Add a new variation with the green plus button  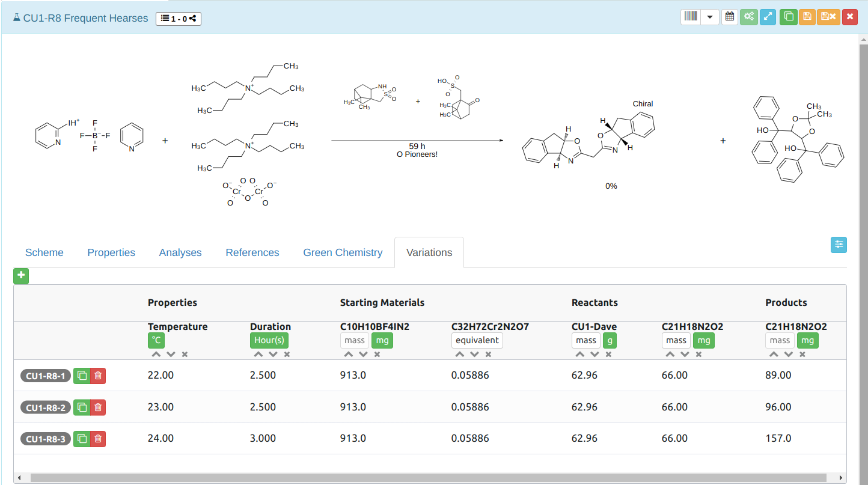coord(21,276)
